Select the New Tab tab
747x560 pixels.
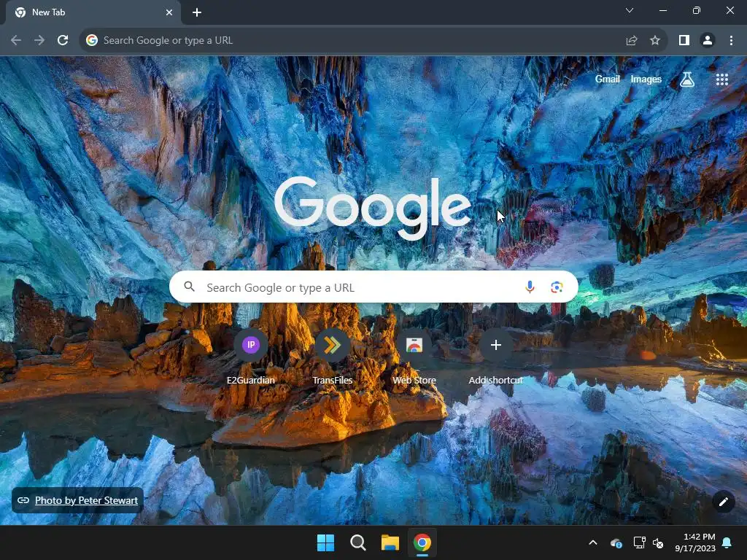[93, 13]
